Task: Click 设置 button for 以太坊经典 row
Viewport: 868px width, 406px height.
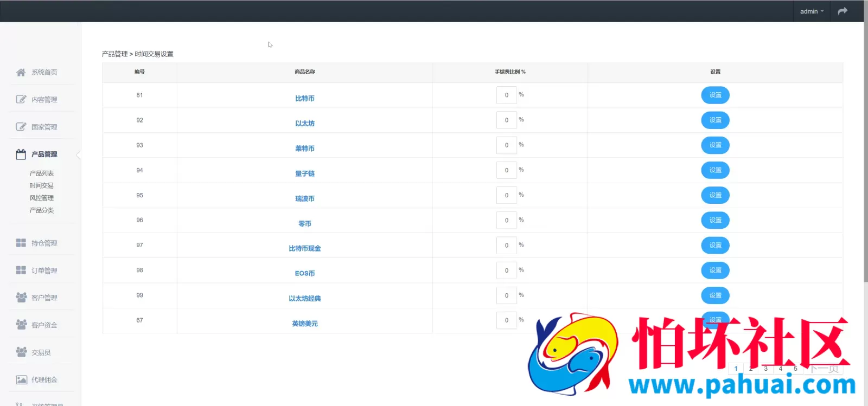Action: click(x=715, y=295)
